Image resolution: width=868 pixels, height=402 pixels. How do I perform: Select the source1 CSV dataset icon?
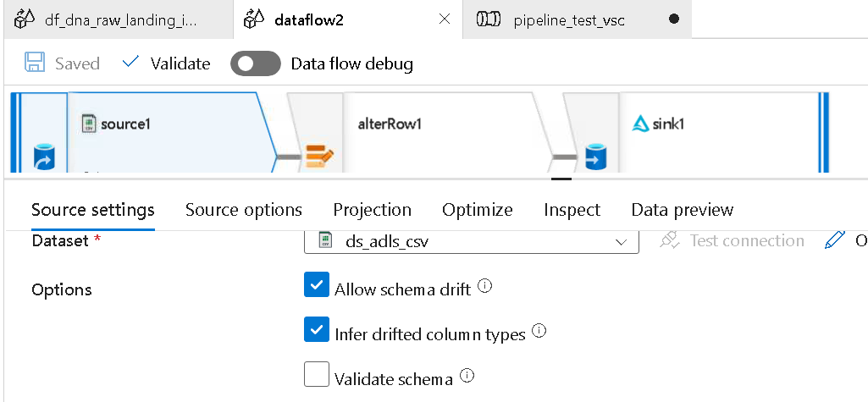(x=89, y=123)
